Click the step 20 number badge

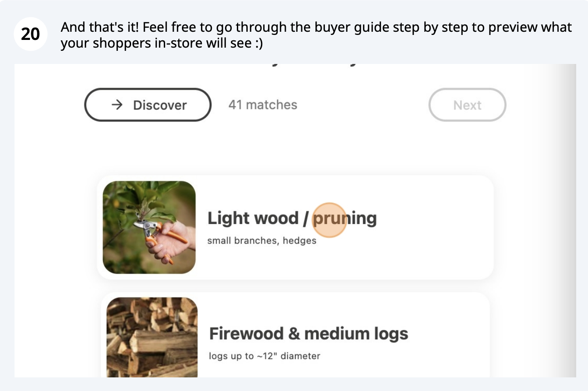(x=30, y=34)
